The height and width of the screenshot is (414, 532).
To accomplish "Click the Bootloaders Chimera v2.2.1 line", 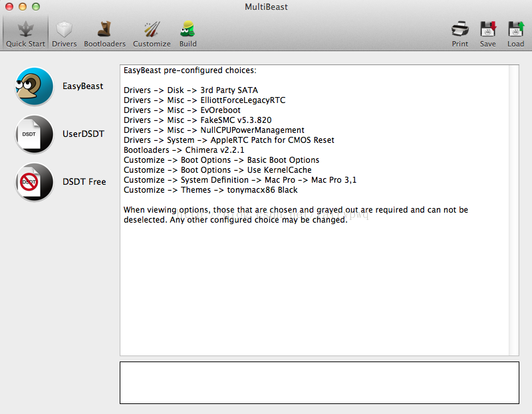I will (x=184, y=150).
